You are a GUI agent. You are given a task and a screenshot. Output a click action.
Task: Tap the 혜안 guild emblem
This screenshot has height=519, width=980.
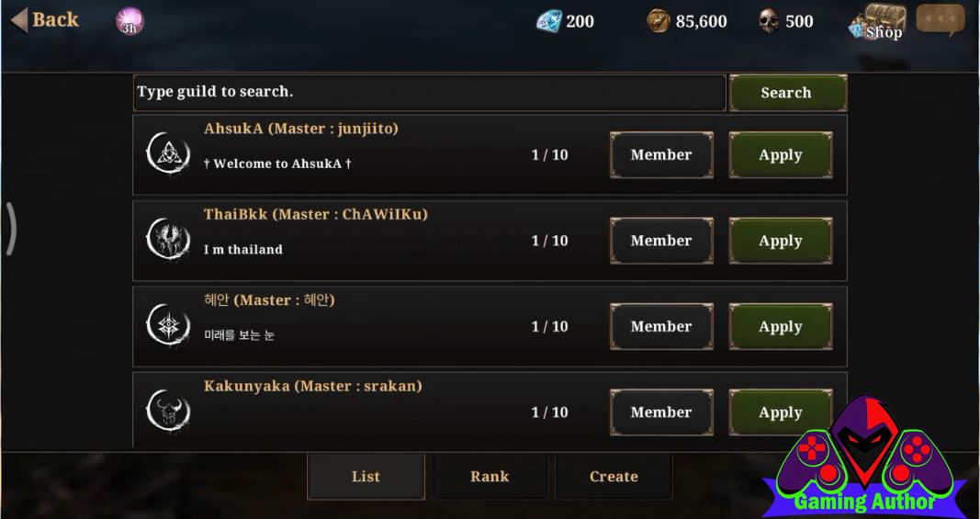pos(168,325)
